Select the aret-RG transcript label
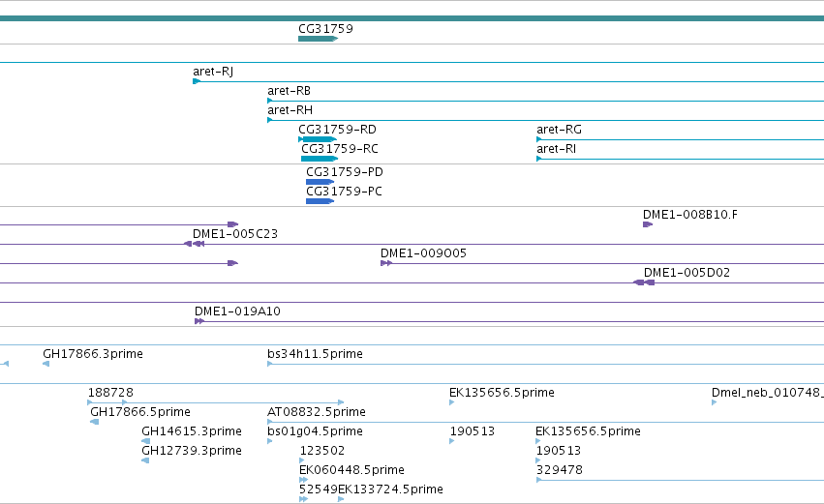This screenshot has width=824, height=504. [559, 130]
